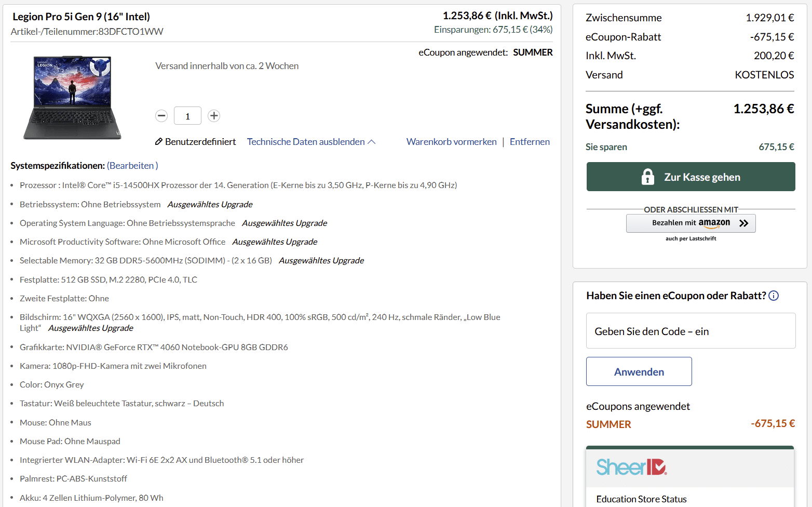812x507 pixels.
Task: Collapse Technische Daten ausblenden
Action: coord(311,142)
